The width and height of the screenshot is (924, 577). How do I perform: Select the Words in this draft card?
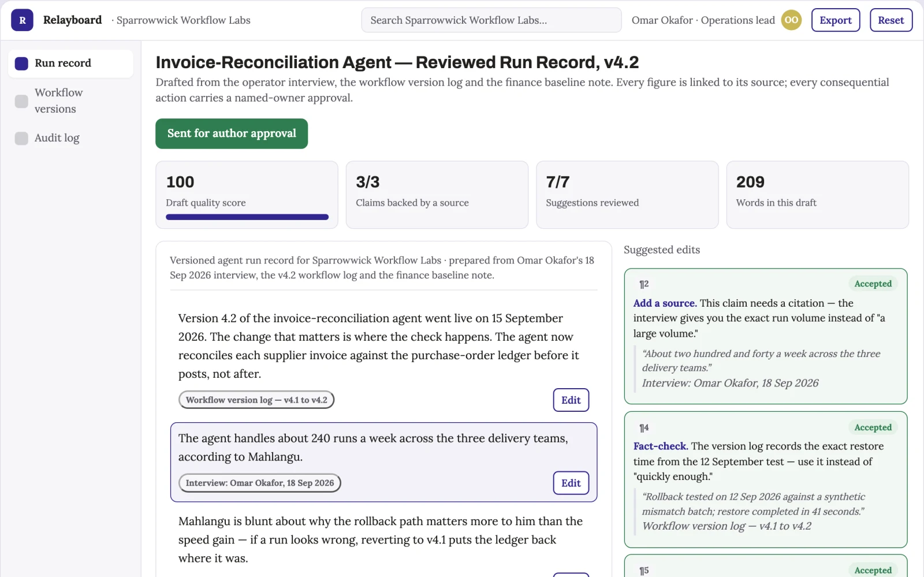818,195
